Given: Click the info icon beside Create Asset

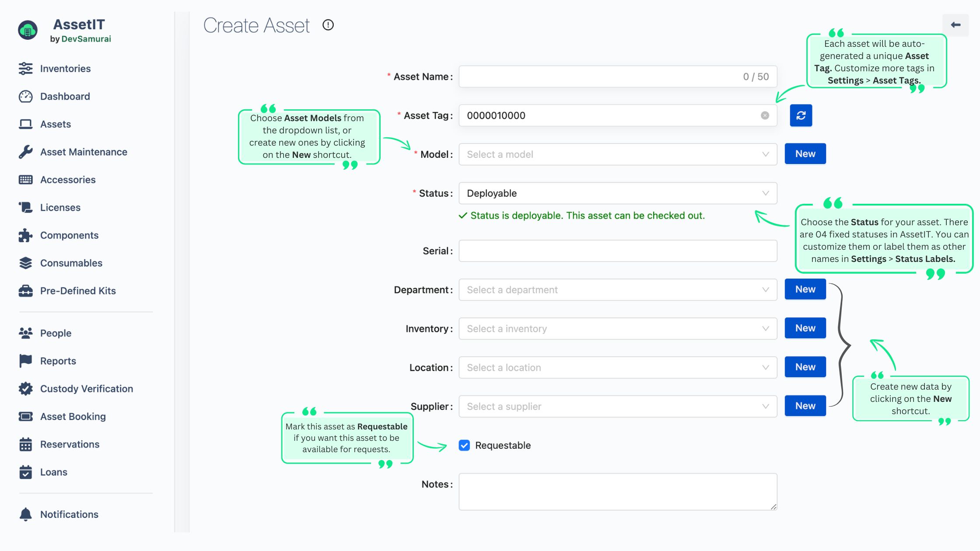Looking at the screenshot, I should (328, 25).
